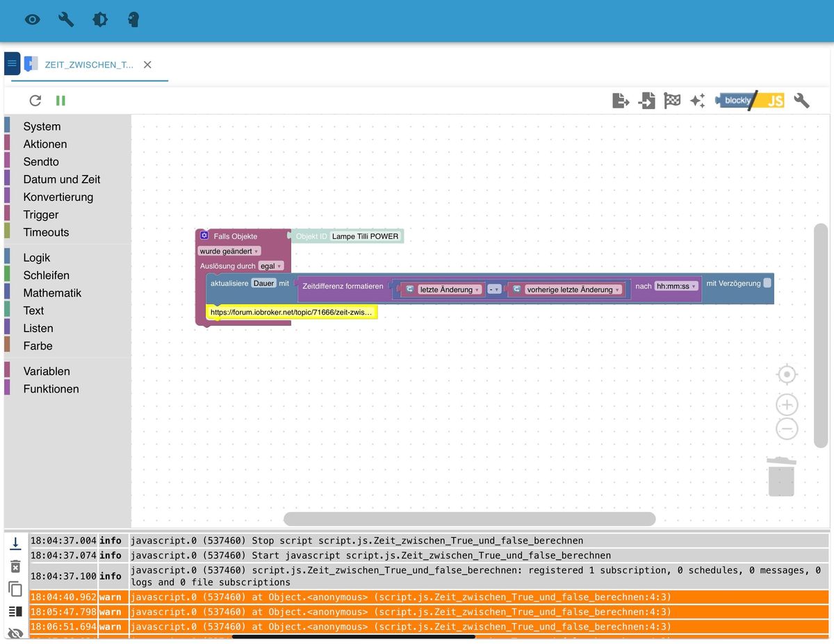Click the 'registered 1 subscription' log row

point(429,576)
